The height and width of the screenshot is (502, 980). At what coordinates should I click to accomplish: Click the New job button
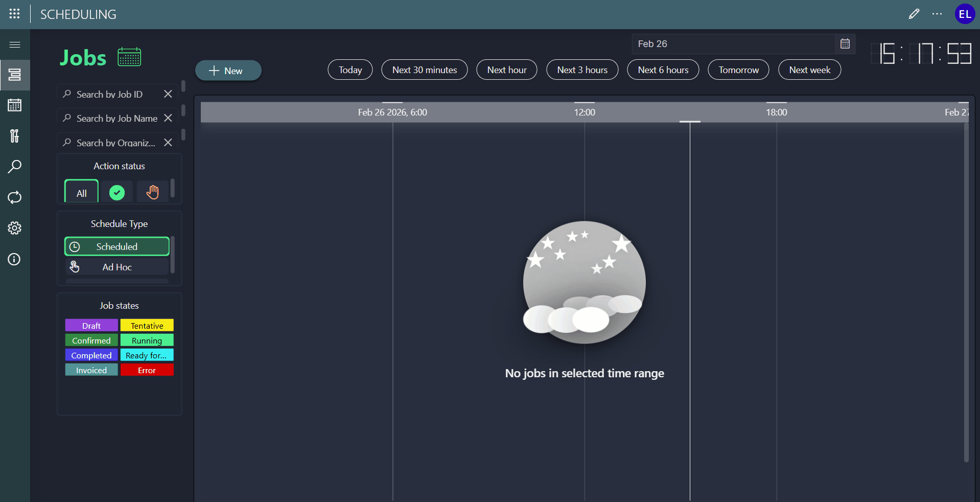[x=228, y=71]
